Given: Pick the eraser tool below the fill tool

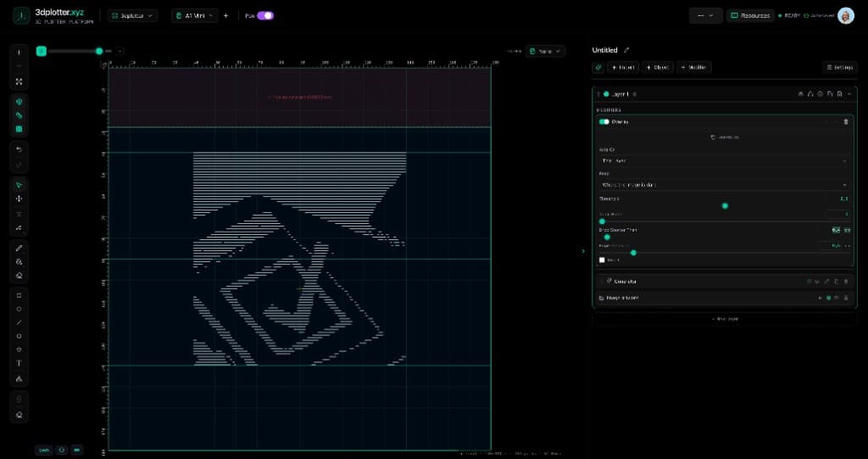Looking at the screenshot, I should (x=19, y=275).
